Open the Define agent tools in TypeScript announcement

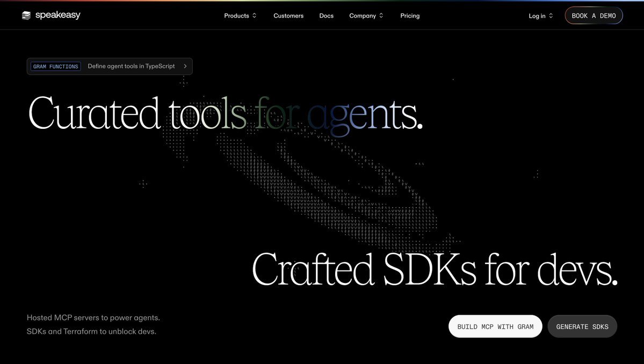pyautogui.click(x=131, y=67)
